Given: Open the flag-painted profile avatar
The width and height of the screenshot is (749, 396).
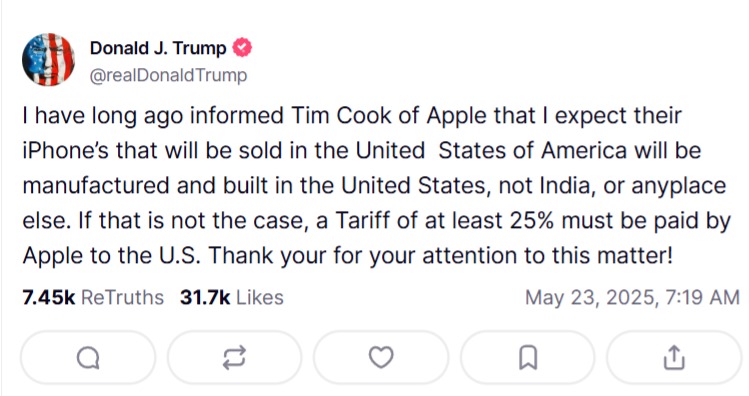Looking at the screenshot, I should point(48,60).
